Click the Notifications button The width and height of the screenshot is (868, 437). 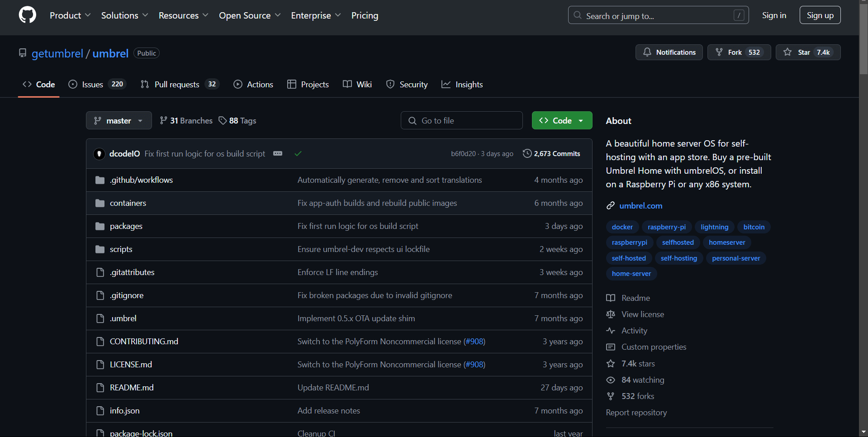(669, 52)
